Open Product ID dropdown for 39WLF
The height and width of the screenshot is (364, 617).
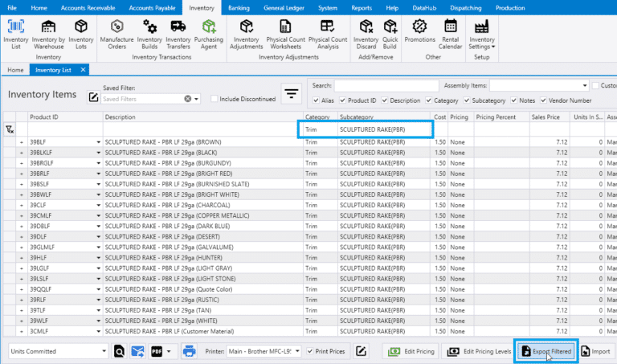[x=98, y=321]
